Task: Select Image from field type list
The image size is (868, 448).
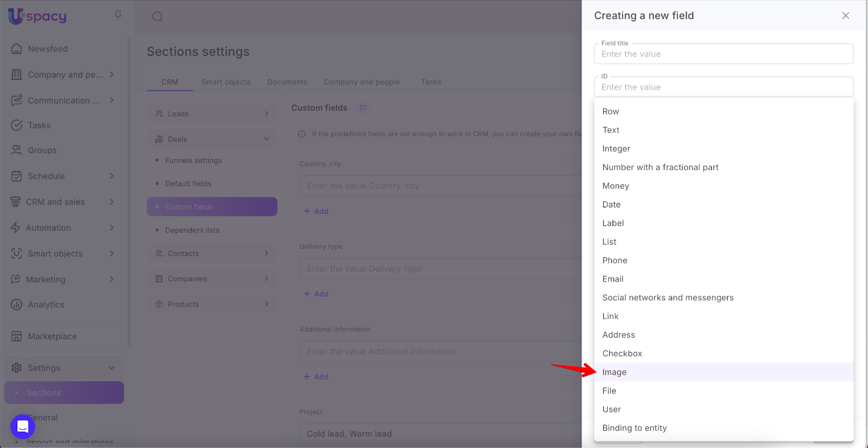Action: (614, 372)
